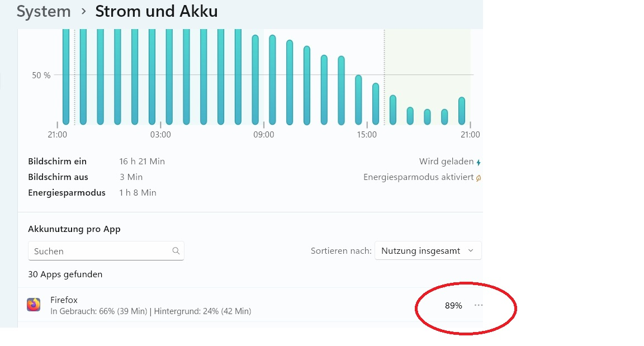Open the Nutzung insgesamt sort dropdown
This screenshot has width=644, height=346.
(x=428, y=251)
